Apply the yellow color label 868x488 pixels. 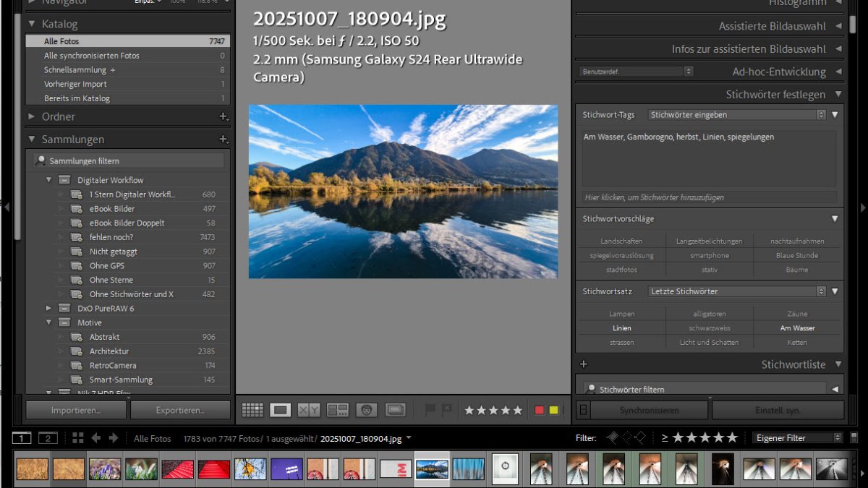click(554, 410)
